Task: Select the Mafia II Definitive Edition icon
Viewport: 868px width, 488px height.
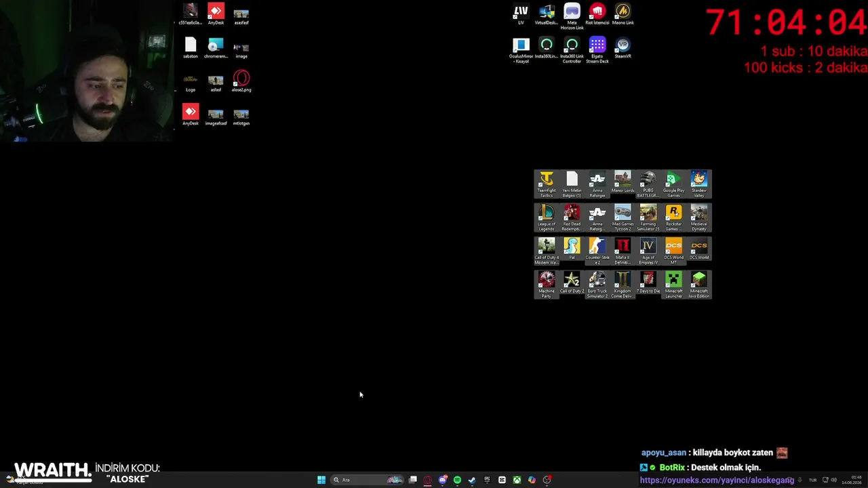Action: point(623,251)
